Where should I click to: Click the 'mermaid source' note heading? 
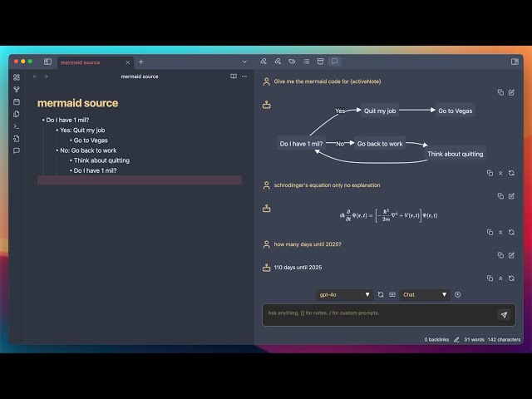coord(77,103)
